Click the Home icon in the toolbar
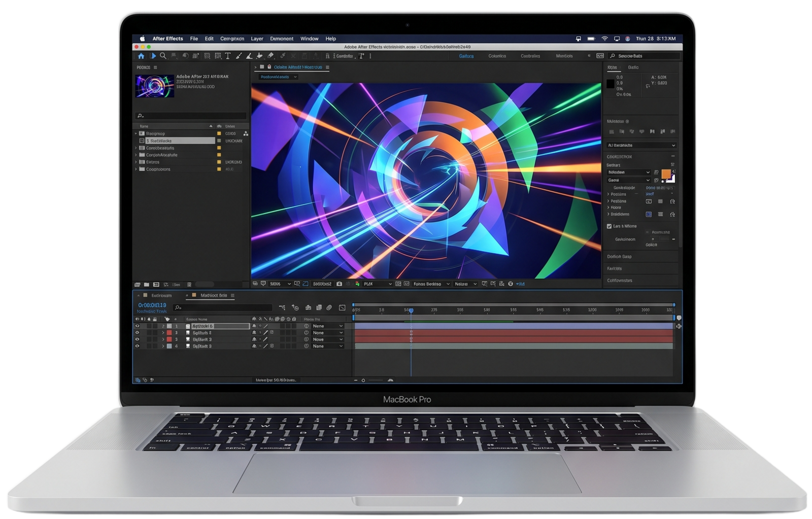Viewport: 812px width, 519px height. (x=141, y=56)
